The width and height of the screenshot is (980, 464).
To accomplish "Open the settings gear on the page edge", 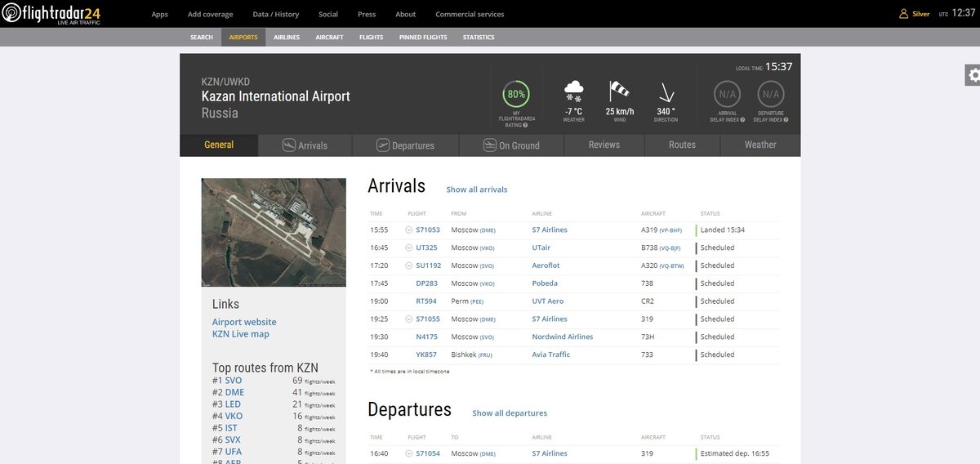I will tap(973, 75).
